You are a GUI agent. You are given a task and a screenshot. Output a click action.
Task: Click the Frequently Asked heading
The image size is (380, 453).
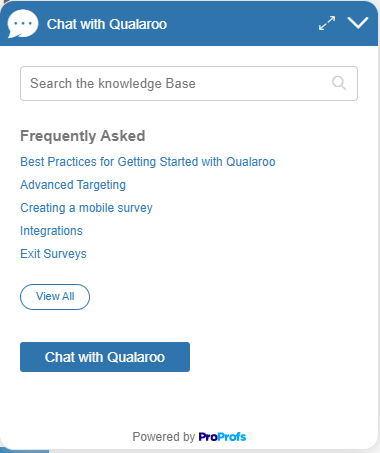(x=83, y=136)
